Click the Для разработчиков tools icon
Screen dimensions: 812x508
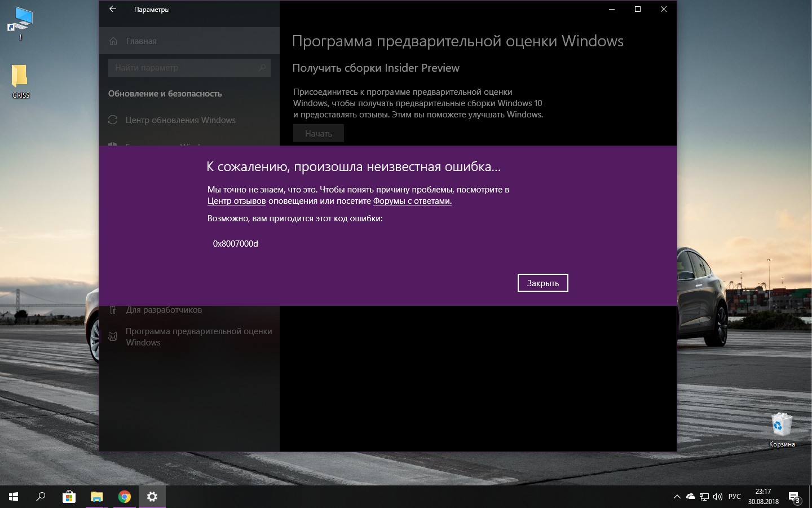[x=113, y=309]
